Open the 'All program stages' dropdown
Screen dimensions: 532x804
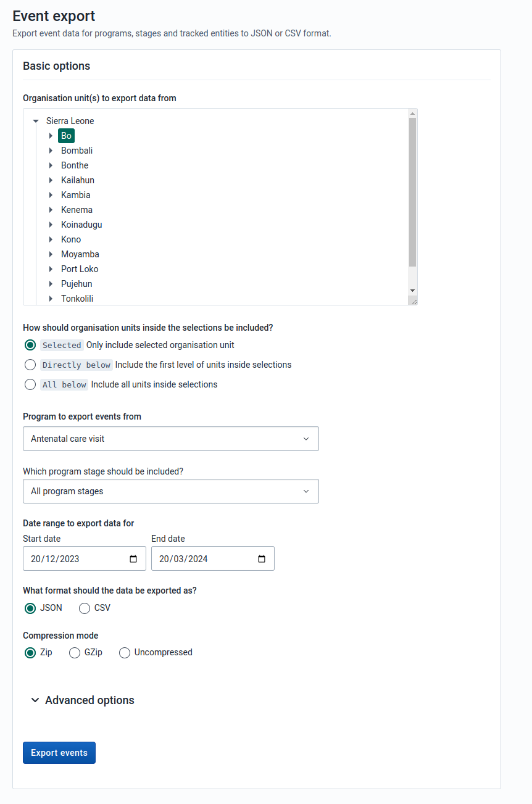pyautogui.click(x=171, y=491)
